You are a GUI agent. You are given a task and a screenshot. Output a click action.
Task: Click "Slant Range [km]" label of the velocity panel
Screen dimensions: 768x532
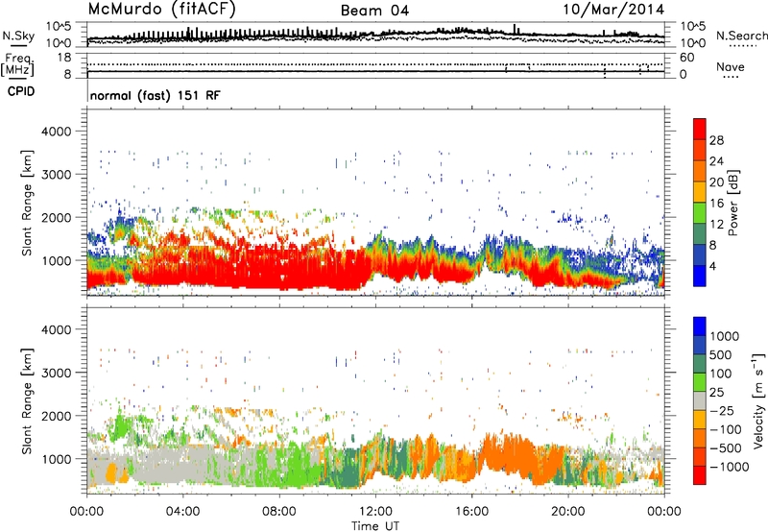point(27,401)
